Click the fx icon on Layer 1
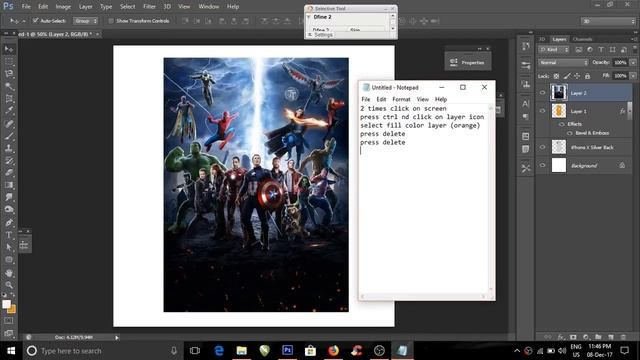 click(x=622, y=111)
